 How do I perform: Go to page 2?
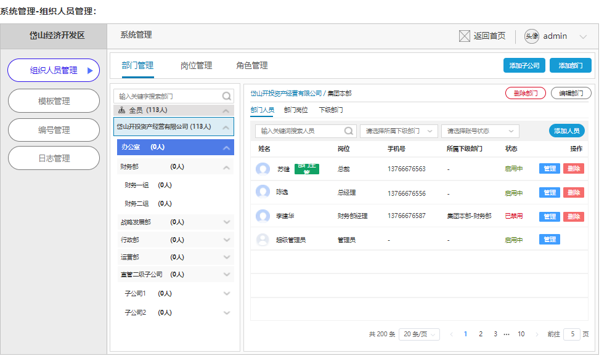[x=481, y=334]
